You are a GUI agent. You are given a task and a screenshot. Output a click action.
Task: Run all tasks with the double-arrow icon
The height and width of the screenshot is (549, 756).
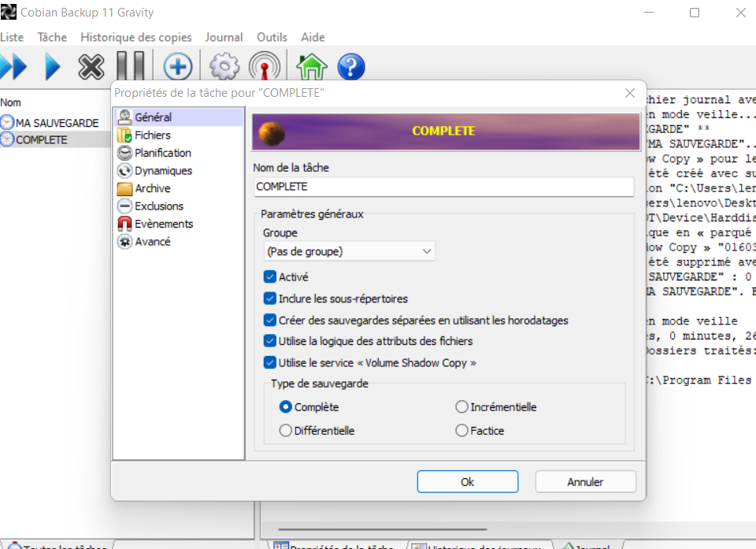pyautogui.click(x=13, y=67)
